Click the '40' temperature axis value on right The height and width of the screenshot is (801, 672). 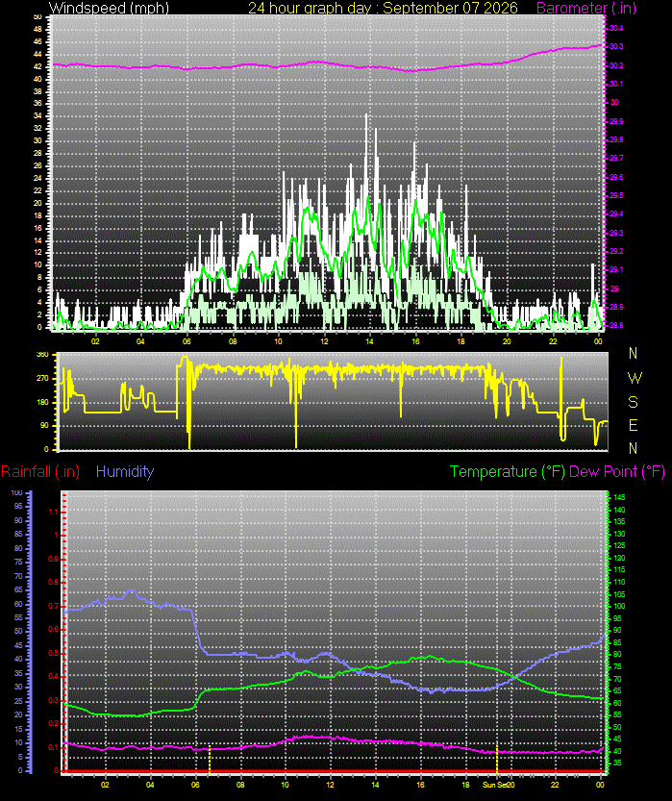[x=617, y=751]
